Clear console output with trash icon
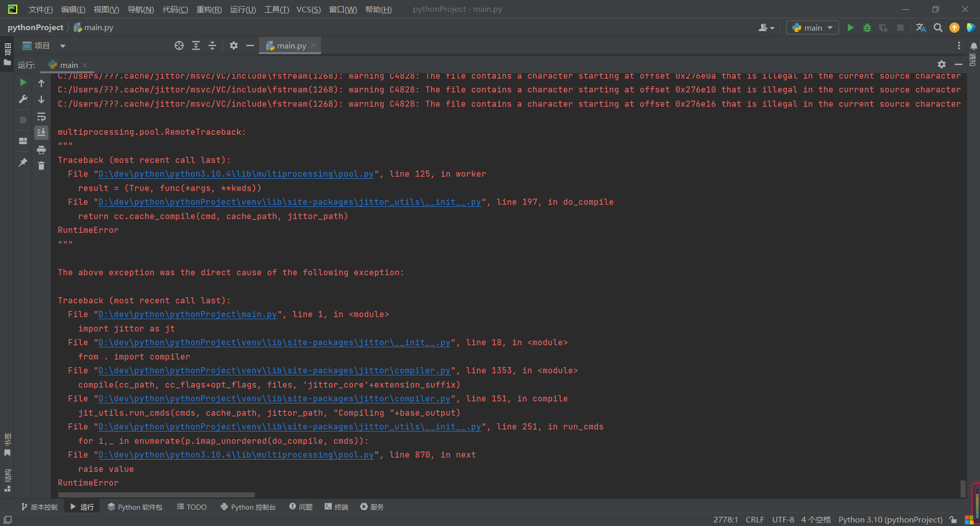This screenshot has width=980, height=526. [x=41, y=165]
